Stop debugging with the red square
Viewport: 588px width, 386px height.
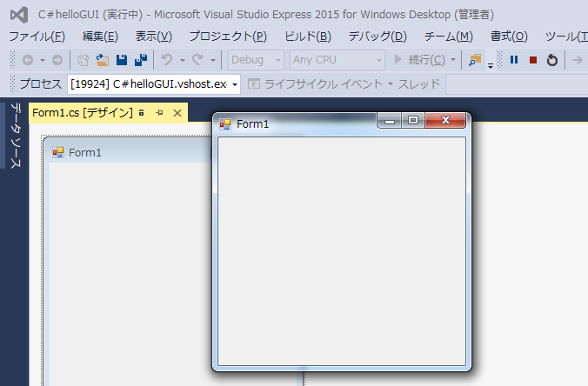[533, 60]
